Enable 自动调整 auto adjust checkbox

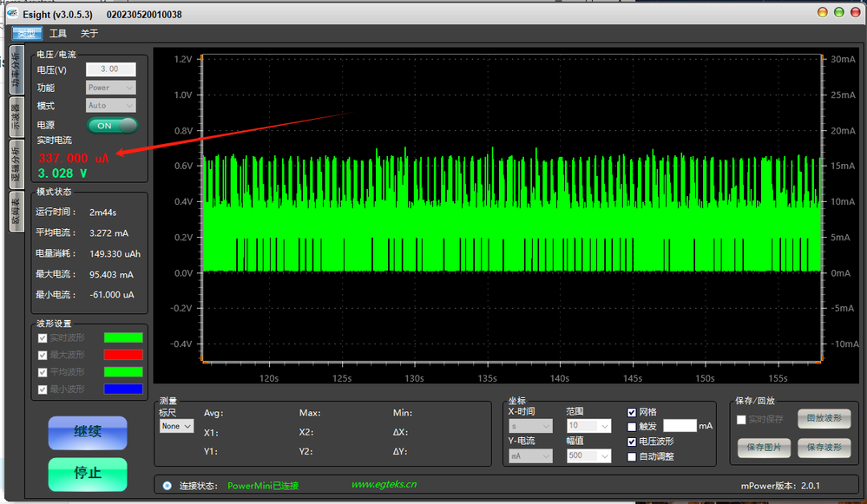point(632,456)
